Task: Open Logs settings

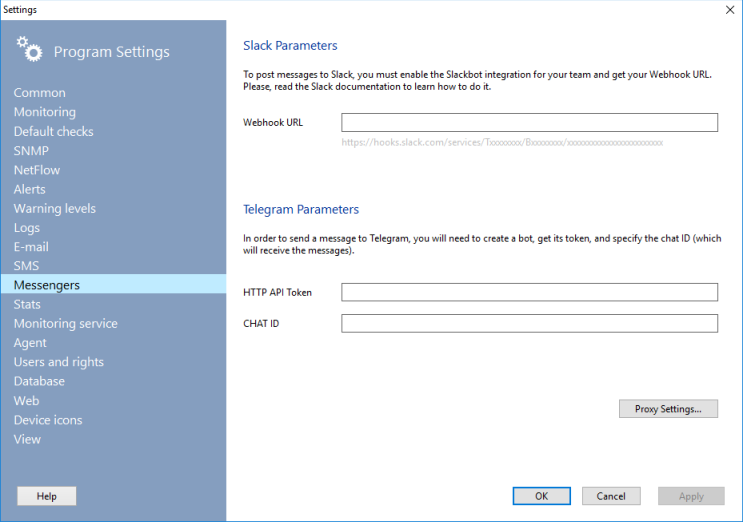Action: click(27, 227)
